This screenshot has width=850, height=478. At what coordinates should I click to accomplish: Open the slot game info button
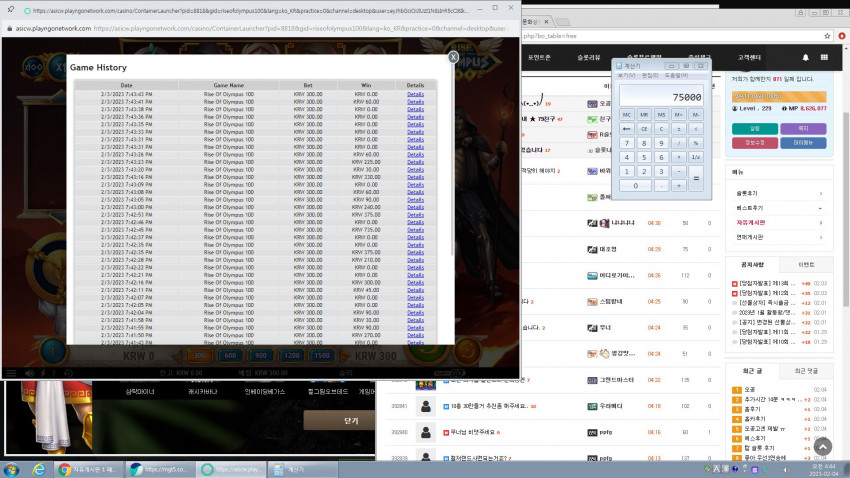click(53, 352)
